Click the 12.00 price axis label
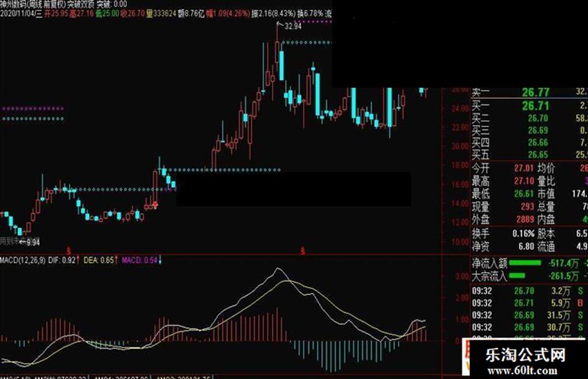The height and width of the screenshot is (379, 588). 460,222
